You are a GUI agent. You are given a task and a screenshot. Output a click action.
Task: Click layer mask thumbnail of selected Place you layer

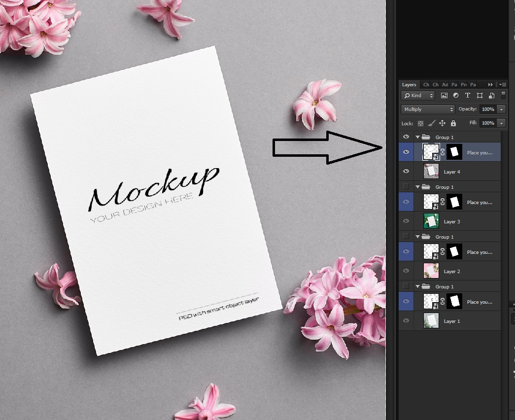point(454,152)
